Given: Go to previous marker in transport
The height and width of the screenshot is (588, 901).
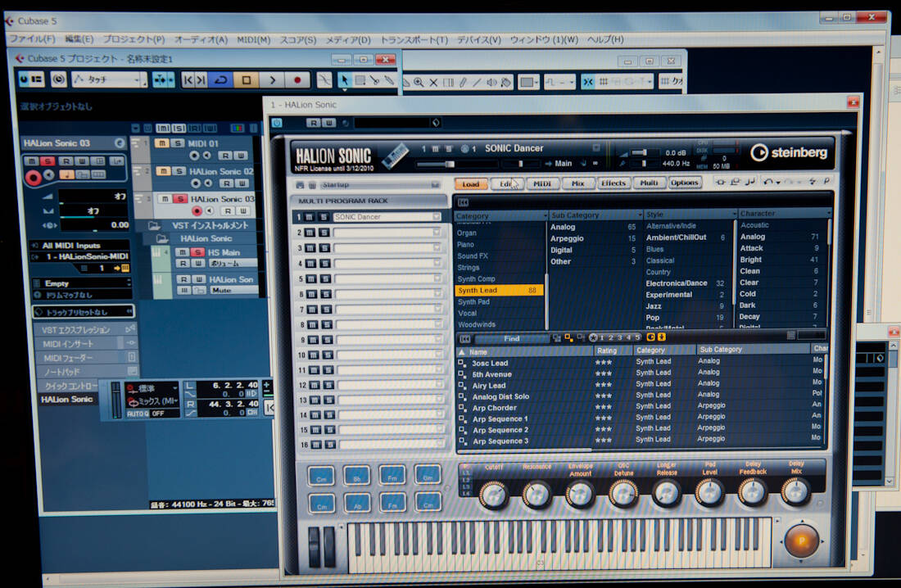Looking at the screenshot, I should coord(188,80).
